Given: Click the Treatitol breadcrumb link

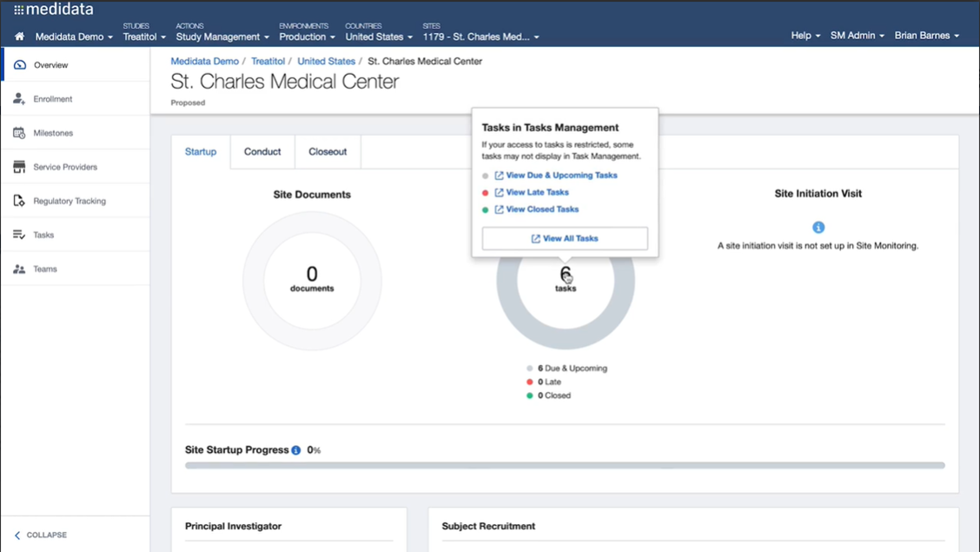Looking at the screenshot, I should [x=268, y=61].
